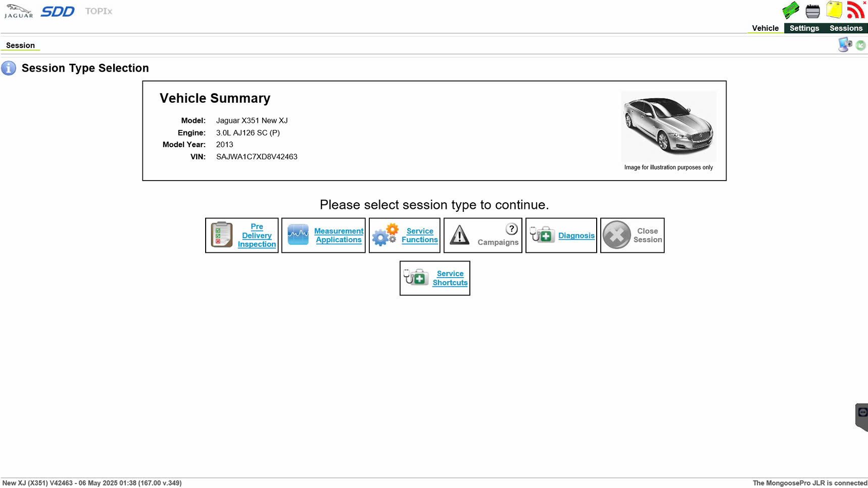Click the Jaguar XJ vehicle illustration image

coord(668,126)
